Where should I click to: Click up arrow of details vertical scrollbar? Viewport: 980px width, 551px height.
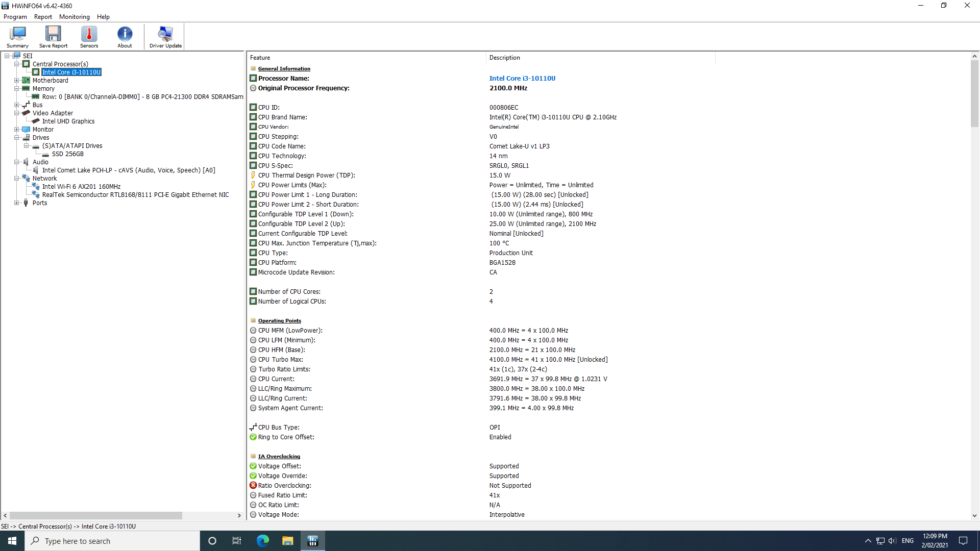974,57
